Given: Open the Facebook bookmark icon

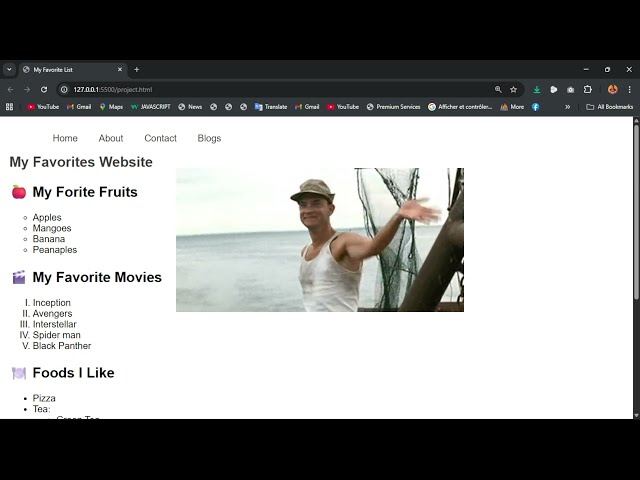Looking at the screenshot, I should point(536,107).
